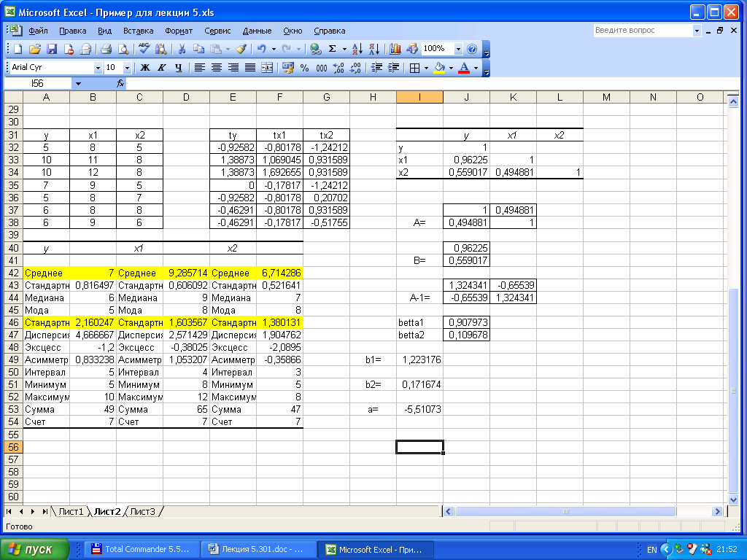Open the 100% zoom dropdown
This screenshot has width=747, height=560.
(458, 49)
